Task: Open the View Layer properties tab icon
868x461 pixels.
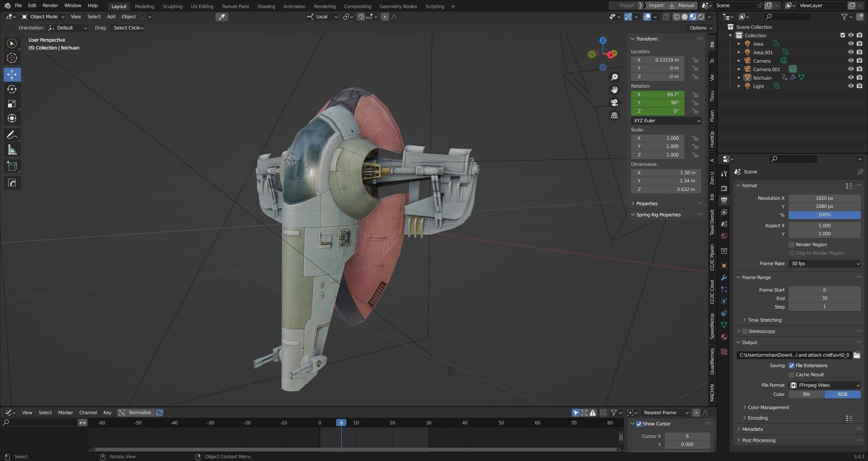Action: [724, 212]
